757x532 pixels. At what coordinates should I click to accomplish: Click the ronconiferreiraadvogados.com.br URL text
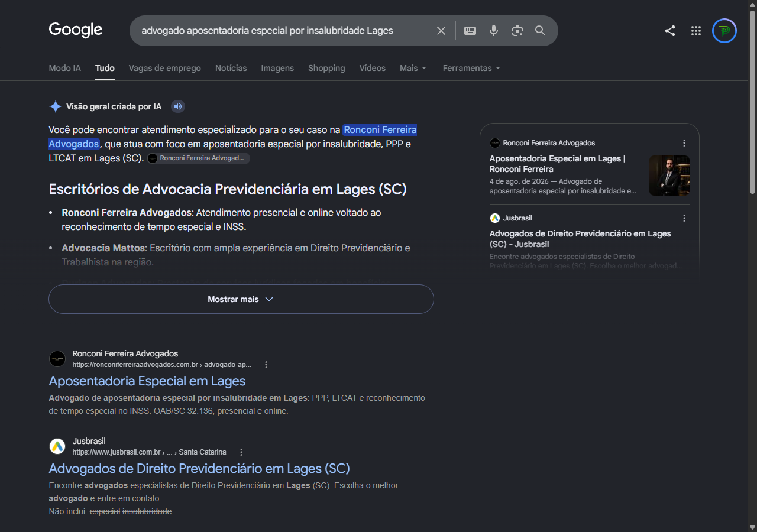pyautogui.click(x=162, y=365)
